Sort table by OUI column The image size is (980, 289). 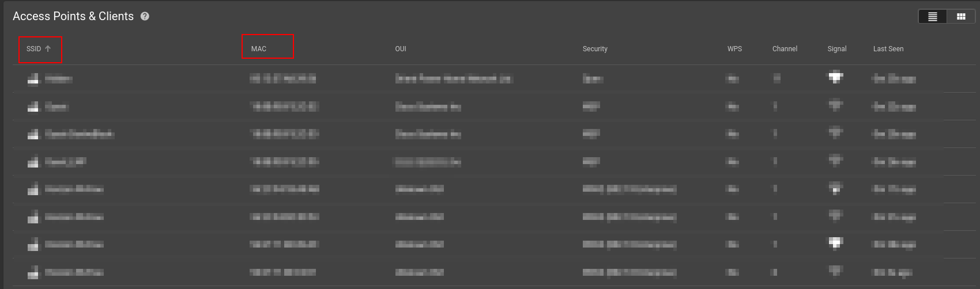coord(401,49)
